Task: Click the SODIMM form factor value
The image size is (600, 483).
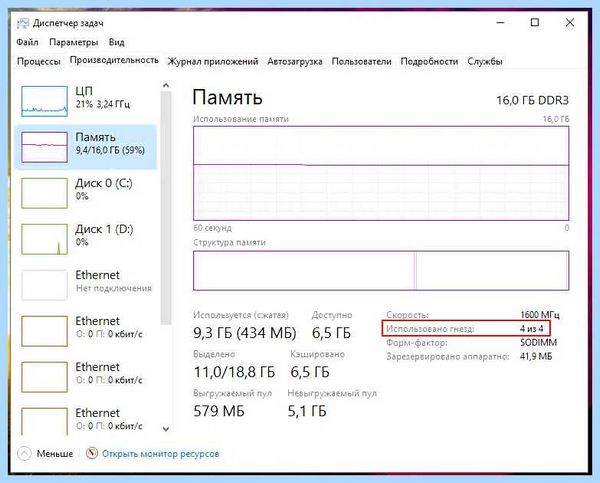Action: point(538,343)
